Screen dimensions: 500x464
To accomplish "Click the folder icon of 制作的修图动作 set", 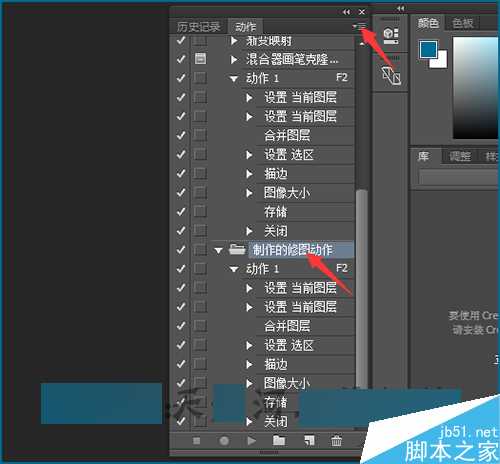I will pos(237,249).
